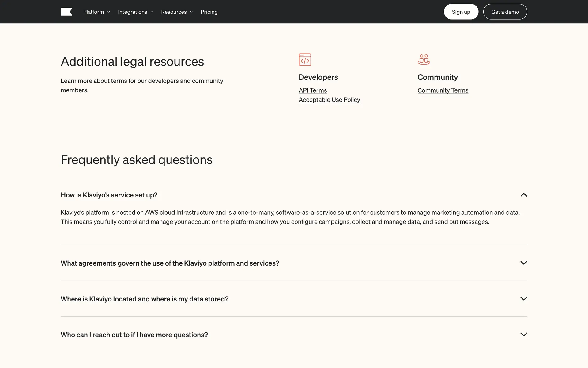
Task: Click the Get a demo button
Action: coord(505,12)
